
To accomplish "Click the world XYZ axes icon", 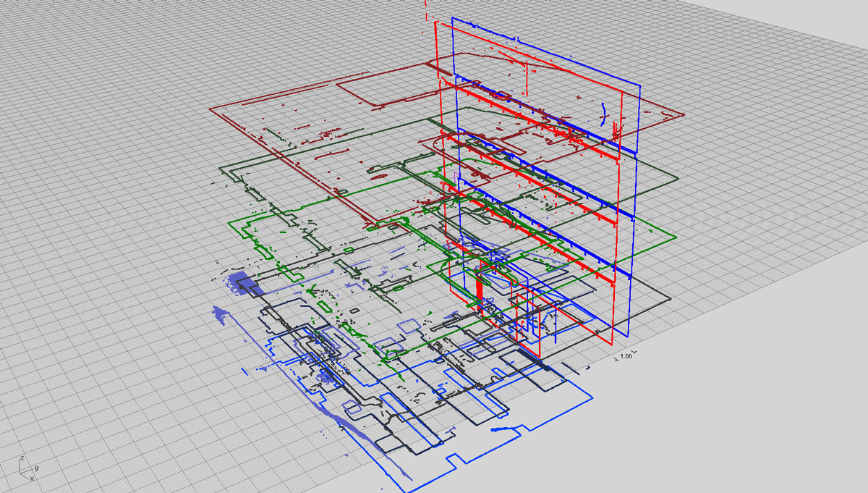I will click(x=27, y=468).
